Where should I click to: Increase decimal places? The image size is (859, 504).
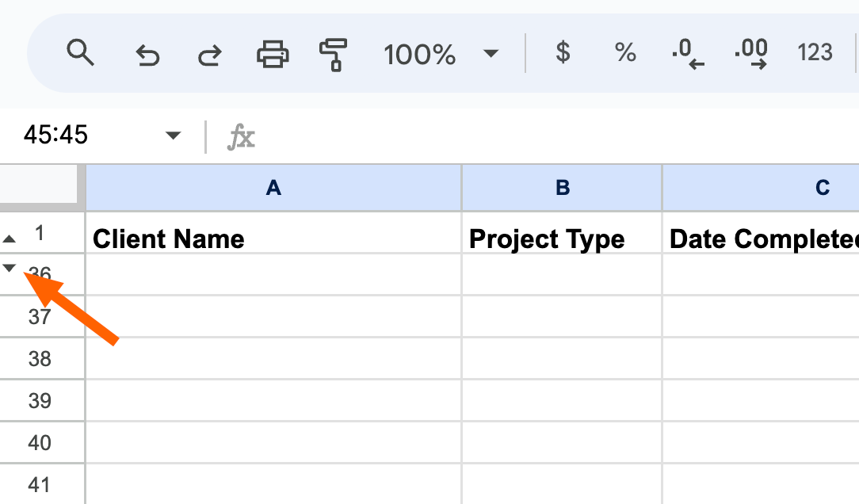(x=750, y=54)
